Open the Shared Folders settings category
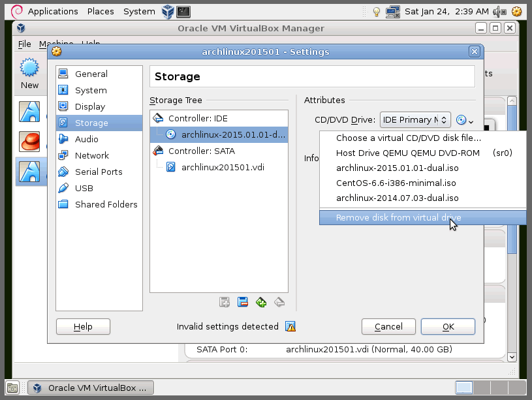Image resolution: width=532 pixels, height=400 pixels. tap(99, 204)
